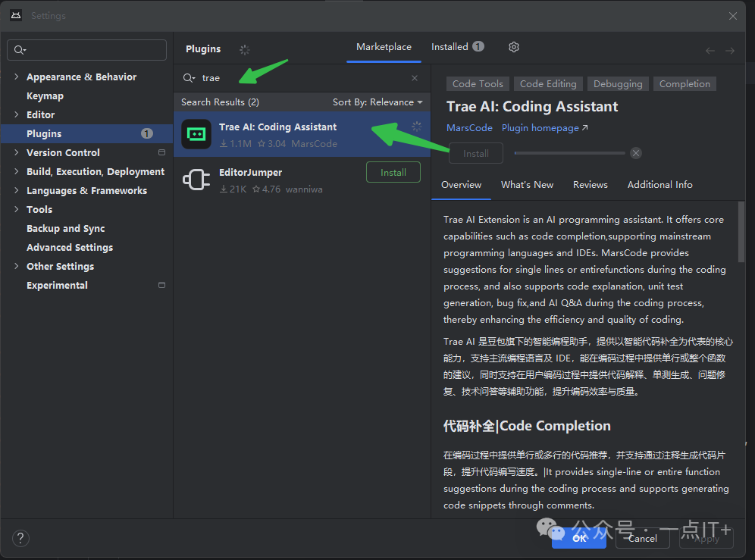The image size is (755, 560).
Task: Confirm with the OK button
Action: 579,538
